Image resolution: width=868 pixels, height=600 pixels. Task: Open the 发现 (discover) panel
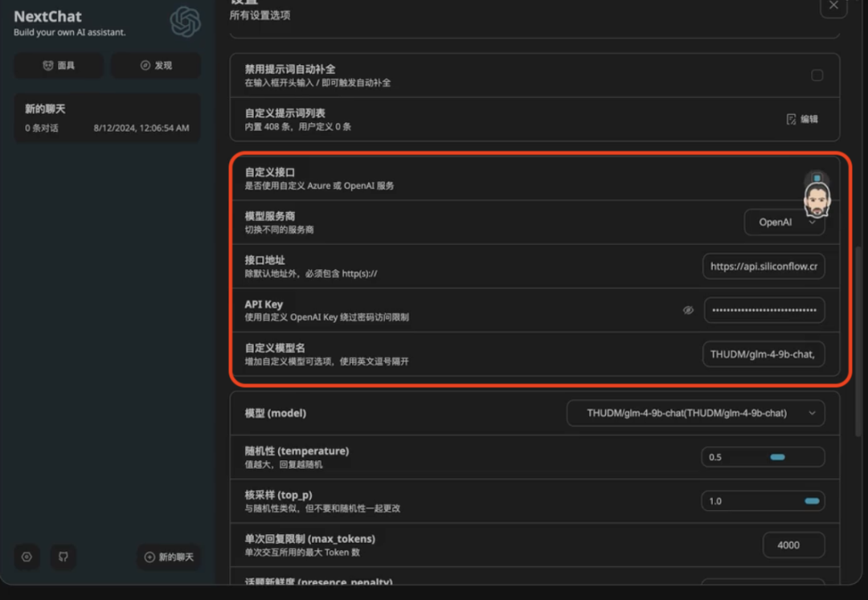click(154, 65)
